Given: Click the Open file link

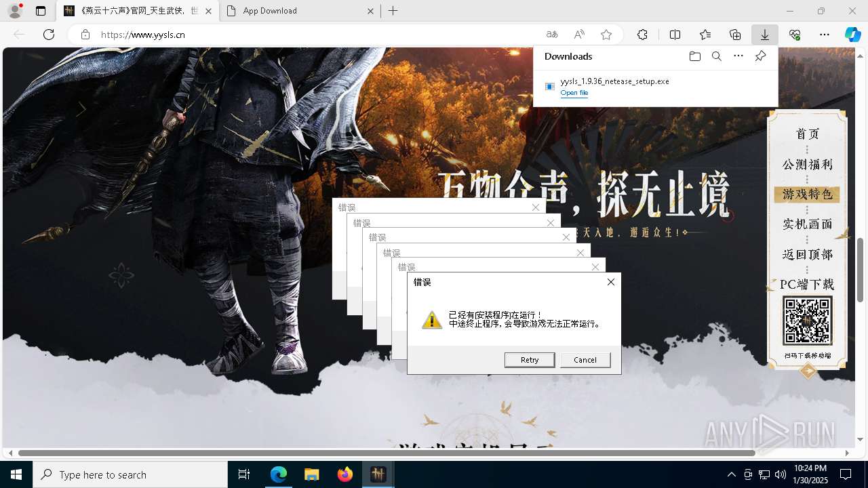Looking at the screenshot, I should 574,93.
